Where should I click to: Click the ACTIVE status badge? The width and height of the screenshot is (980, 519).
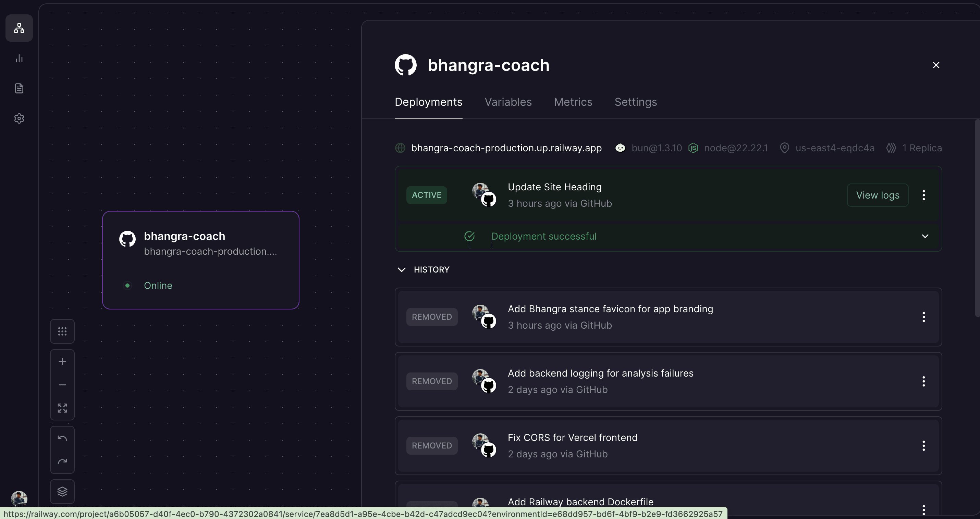(x=427, y=195)
